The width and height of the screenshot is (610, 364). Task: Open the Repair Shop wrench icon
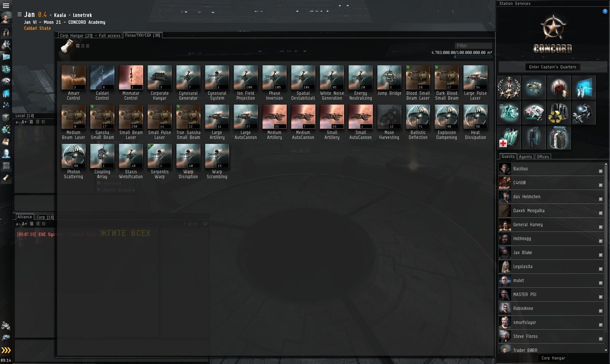[x=584, y=113]
